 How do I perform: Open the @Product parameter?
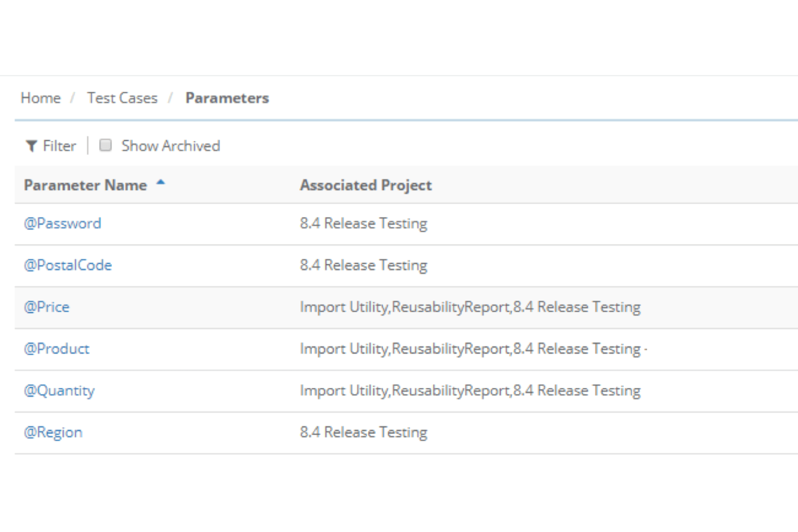57,349
